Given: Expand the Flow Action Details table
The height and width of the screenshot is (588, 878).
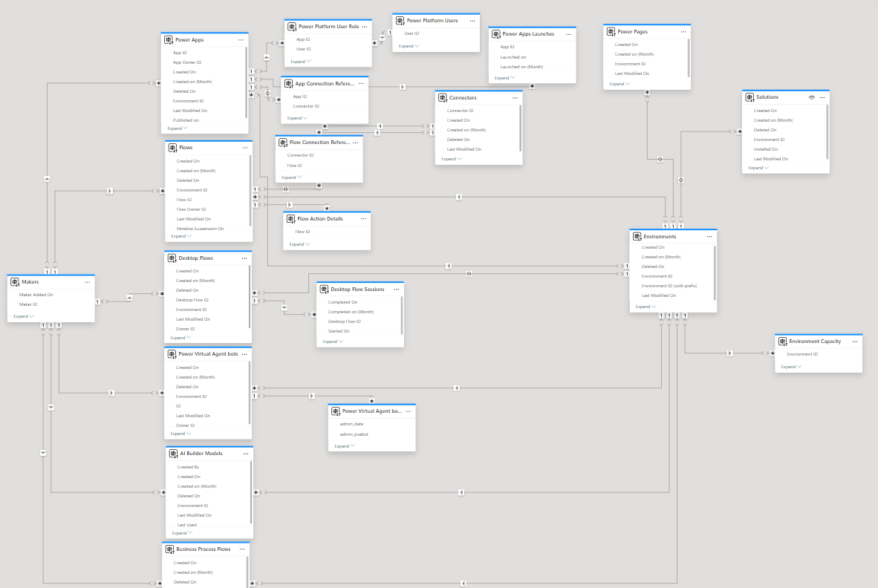Looking at the screenshot, I should [x=299, y=244].
